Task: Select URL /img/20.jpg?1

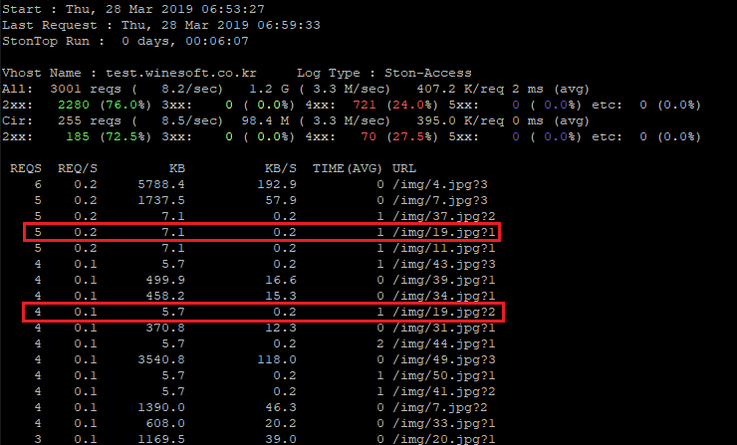Action: [x=444, y=439]
